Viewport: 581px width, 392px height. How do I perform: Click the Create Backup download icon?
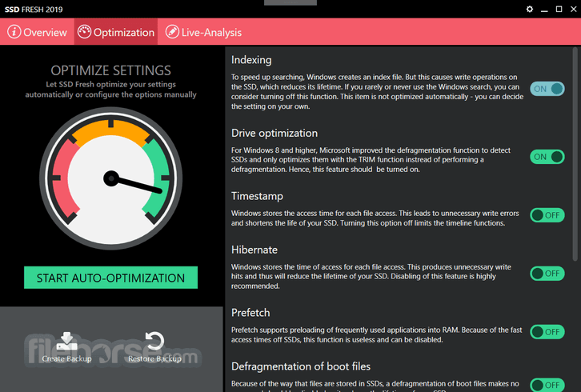(66, 341)
